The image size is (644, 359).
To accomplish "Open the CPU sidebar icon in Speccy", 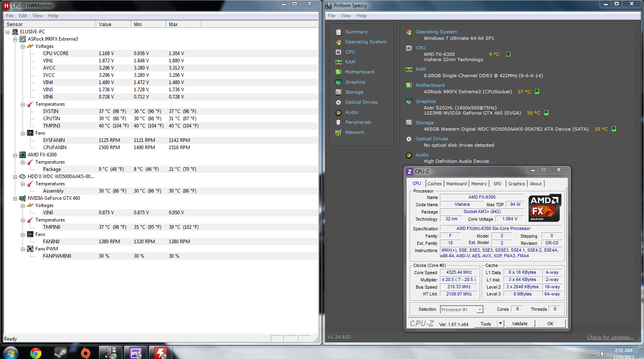I will [x=339, y=52].
